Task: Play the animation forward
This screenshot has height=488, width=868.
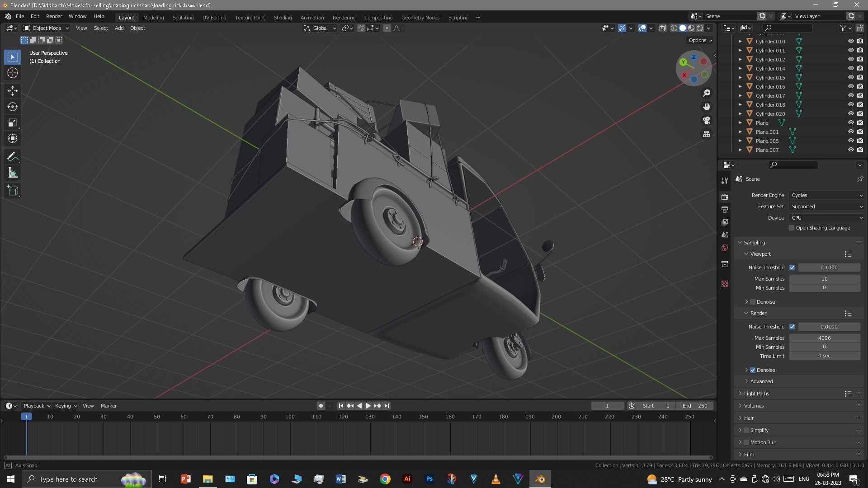Action: [368, 406]
